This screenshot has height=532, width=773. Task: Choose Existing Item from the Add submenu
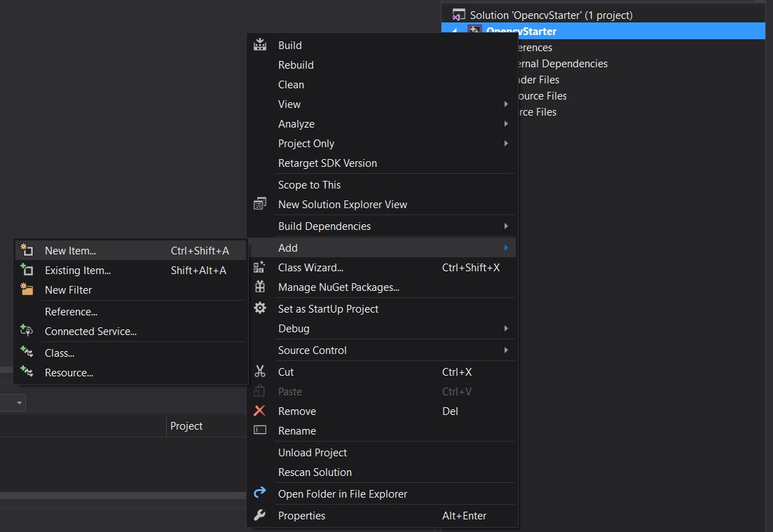(77, 270)
